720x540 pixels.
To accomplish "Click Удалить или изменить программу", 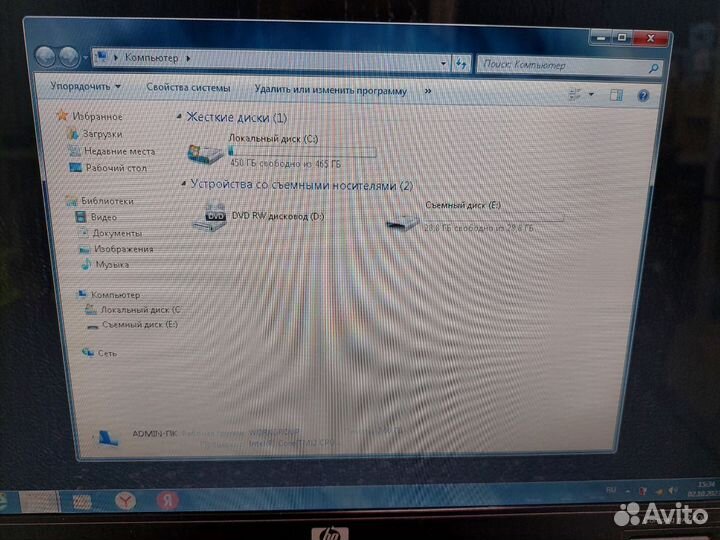I will coord(331,90).
